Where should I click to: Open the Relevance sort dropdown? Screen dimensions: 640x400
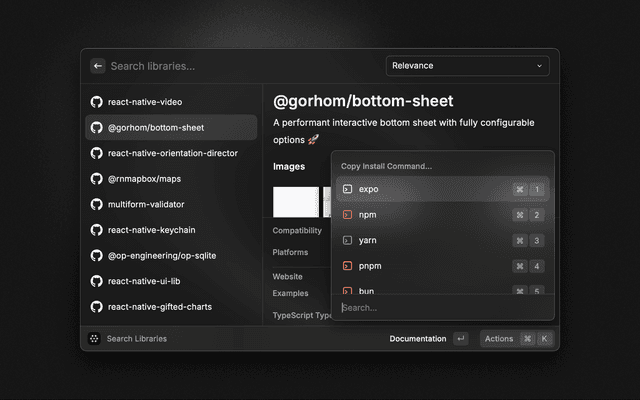(467, 66)
